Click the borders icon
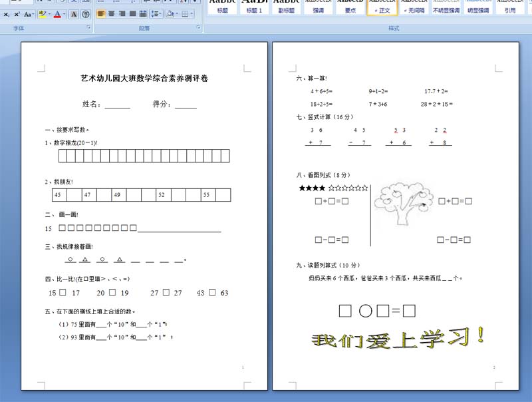 pyautogui.click(x=185, y=14)
